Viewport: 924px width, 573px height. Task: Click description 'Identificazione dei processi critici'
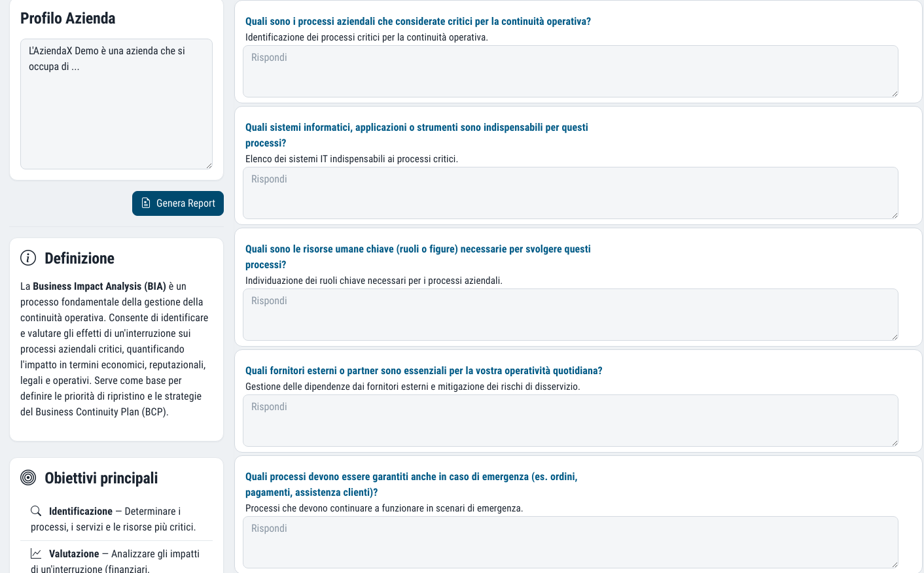pyautogui.click(x=367, y=37)
